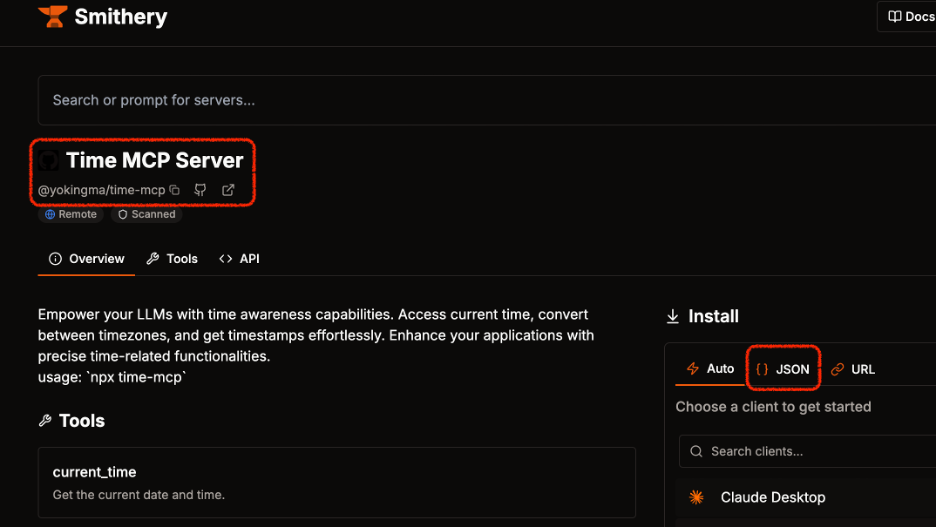Image resolution: width=936 pixels, height=528 pixels.
Task: Focus the Search clients field
Action: tap(807, 452)
